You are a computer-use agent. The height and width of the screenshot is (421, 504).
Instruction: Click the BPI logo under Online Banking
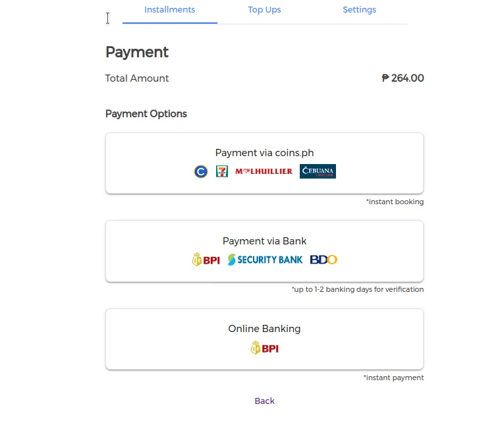click(265, 348)
